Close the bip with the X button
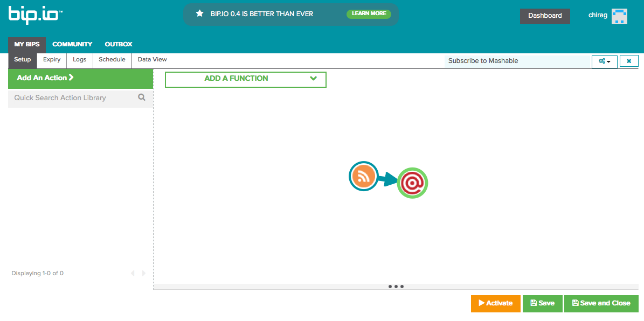The height and width of the screenshot is (321, 644). point(629,61)
